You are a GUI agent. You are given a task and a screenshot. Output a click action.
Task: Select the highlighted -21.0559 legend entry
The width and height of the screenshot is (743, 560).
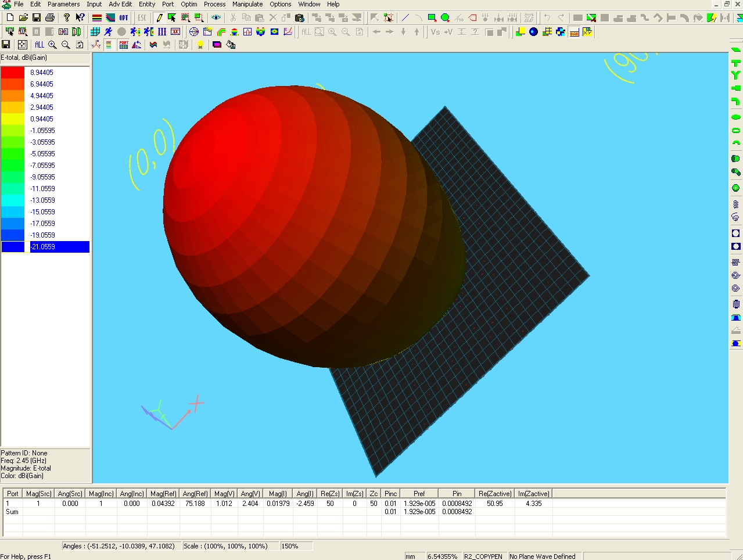click(59, 247)
